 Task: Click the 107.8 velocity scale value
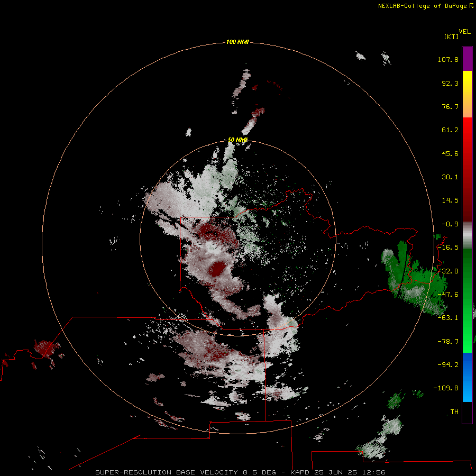tap(448, 59)
